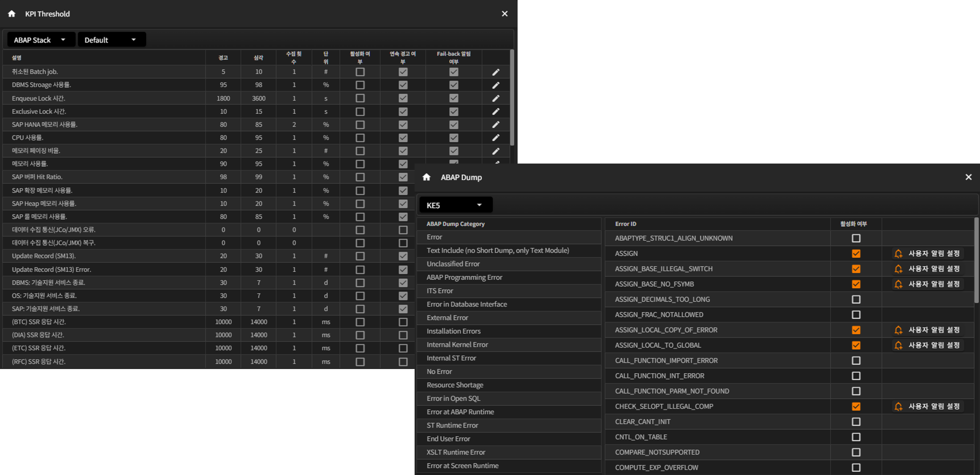Viewport: 980px width, 475px height.
Task: Click KPI Threshold table vertical scrollbar
Action: [512, 97]
